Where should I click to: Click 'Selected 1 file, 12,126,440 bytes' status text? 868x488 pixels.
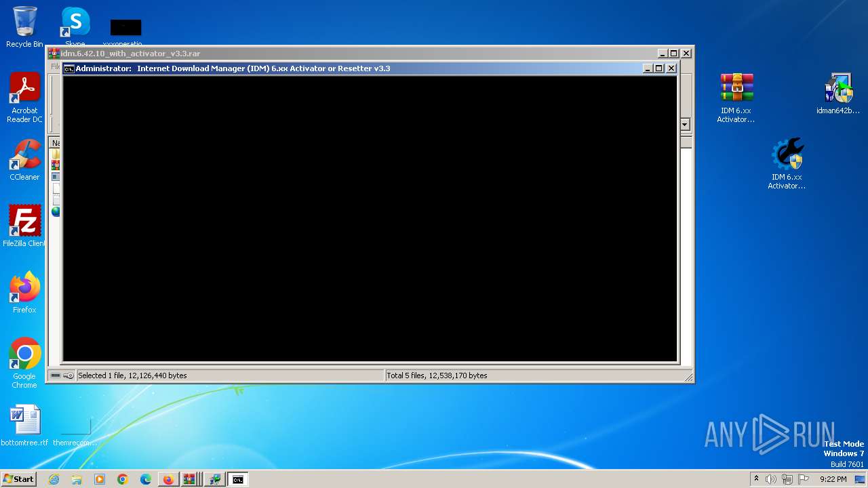point(132,375)
